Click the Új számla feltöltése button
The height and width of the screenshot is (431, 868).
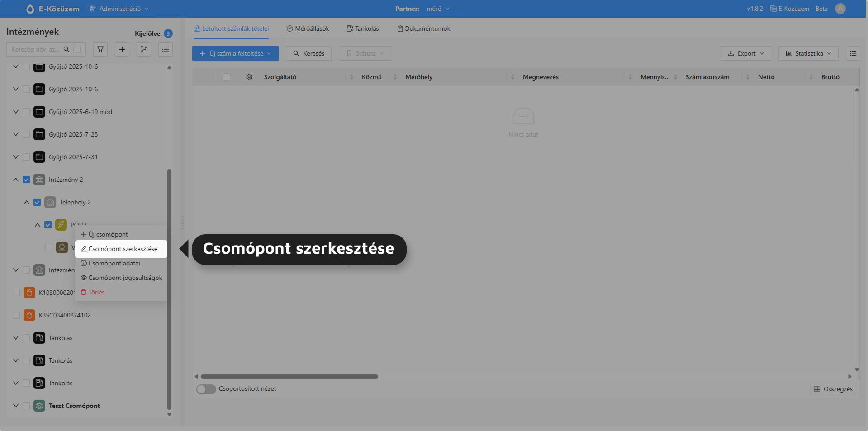coord(235,53)
